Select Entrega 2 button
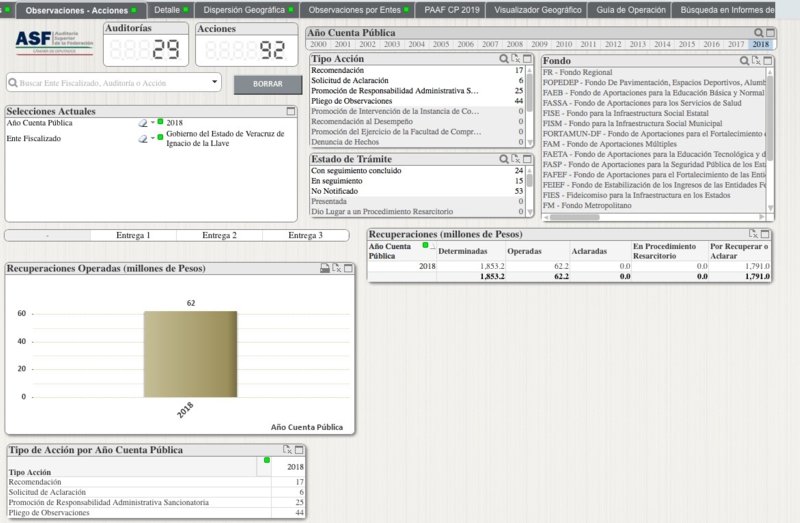The image size is (800, 523). pos(219,235)
